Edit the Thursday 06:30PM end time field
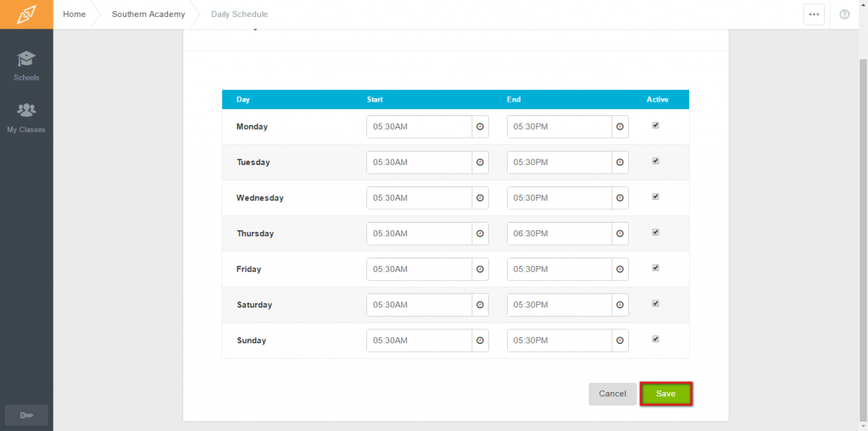868x431 pixels. (559, 234)
